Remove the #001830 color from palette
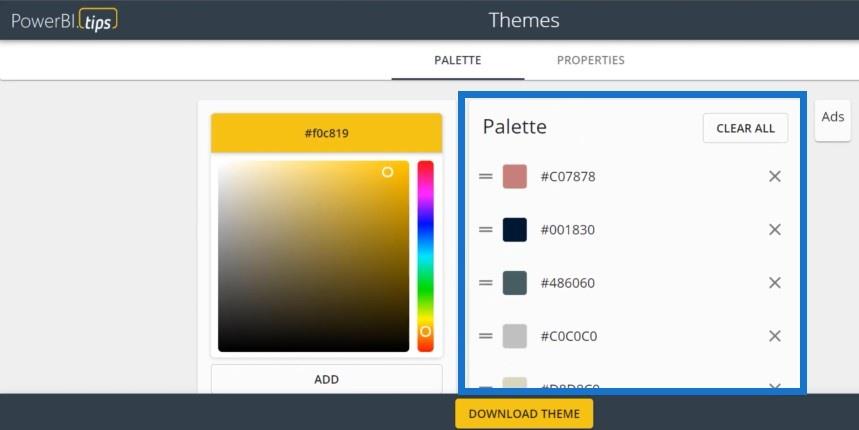 pyautogui.click(x=775, y=230)
